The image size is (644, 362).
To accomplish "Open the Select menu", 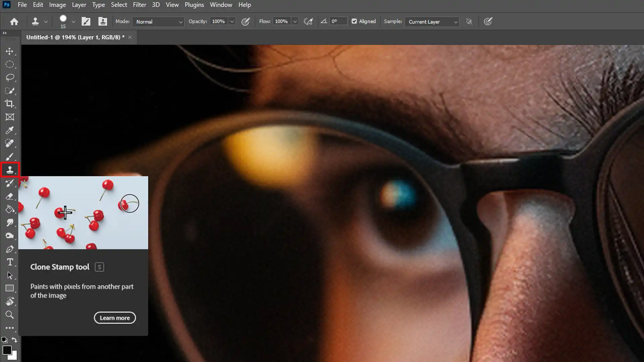I will (119, 5).
